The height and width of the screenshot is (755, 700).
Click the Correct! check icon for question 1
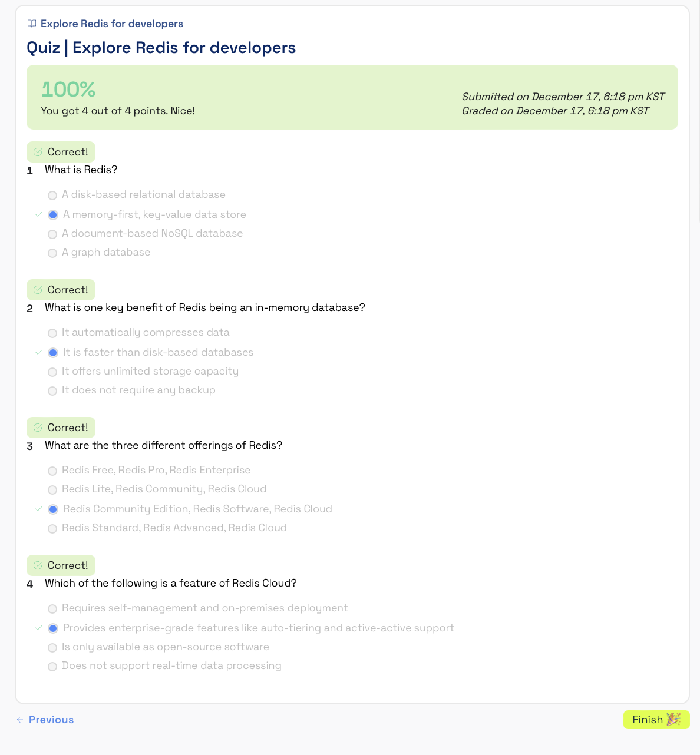click(38, 152)
